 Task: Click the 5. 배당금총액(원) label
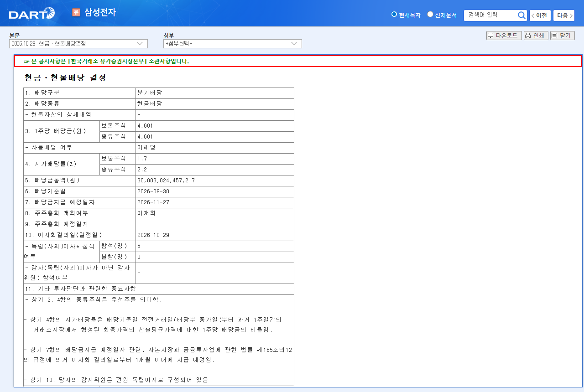coord(52,181)
